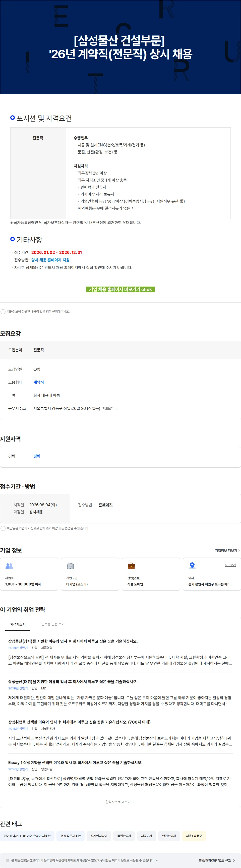This screenshot has height=868, width=241.
Task: Click the map pin icon in 위치 card
Action: [192, 566]
